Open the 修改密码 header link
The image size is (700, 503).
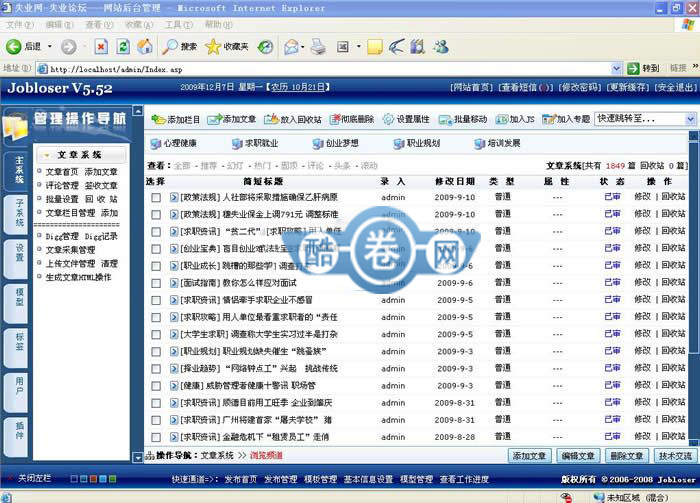(579, 87)
